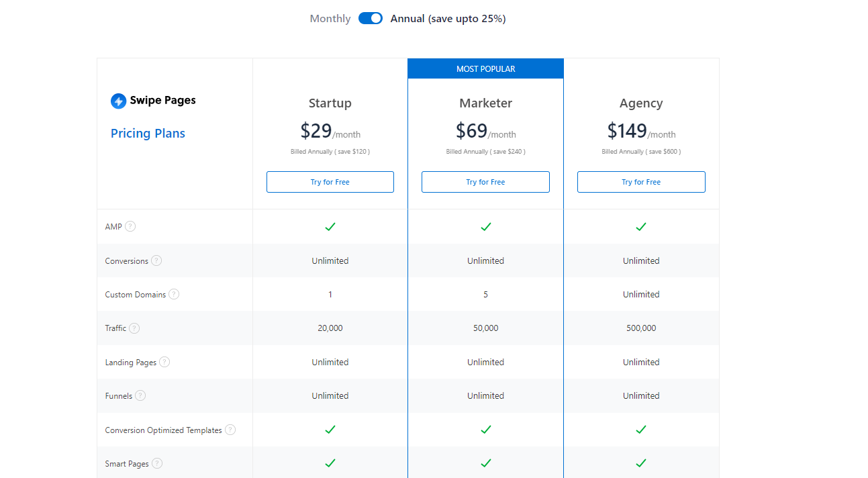Open the help icon next to Funnels
Image resolution: width=868 pixels, height=478 pixels.
[x=140, y=395]
